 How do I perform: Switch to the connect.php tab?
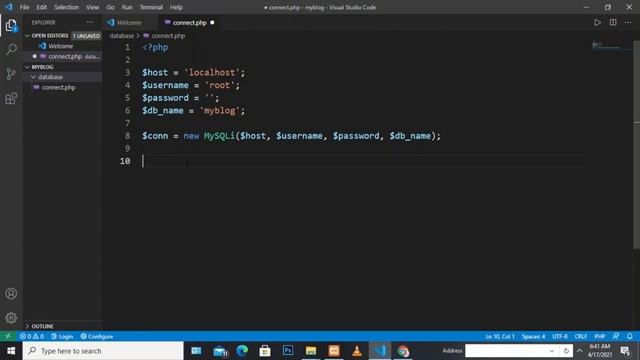click(x=190, y=23)
